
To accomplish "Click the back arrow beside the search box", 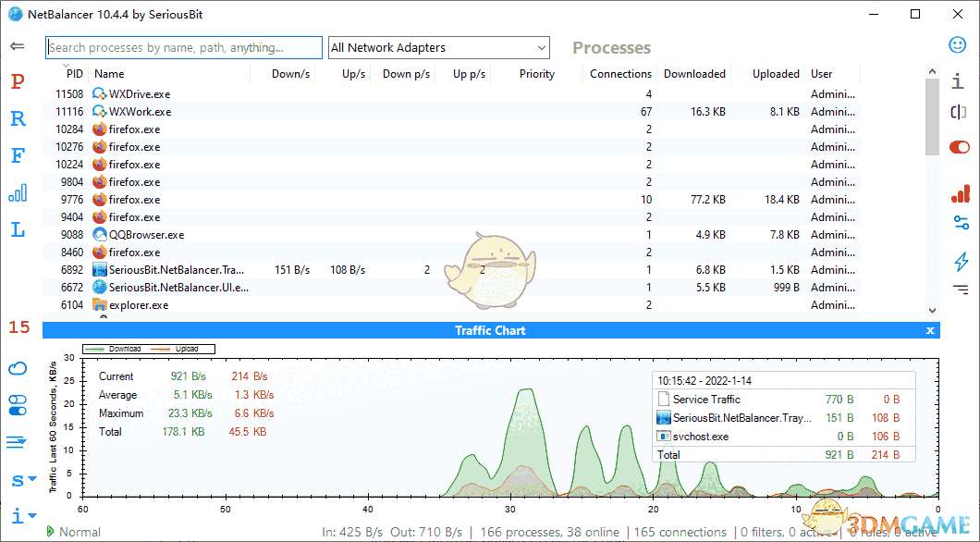I will pos(18,45).
